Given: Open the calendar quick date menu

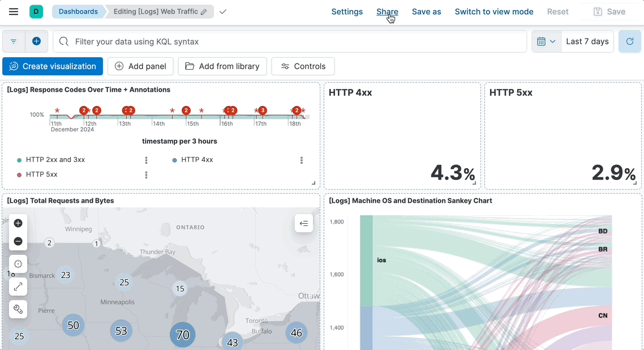Looking at the screenshot, I should tap(546, 41).
